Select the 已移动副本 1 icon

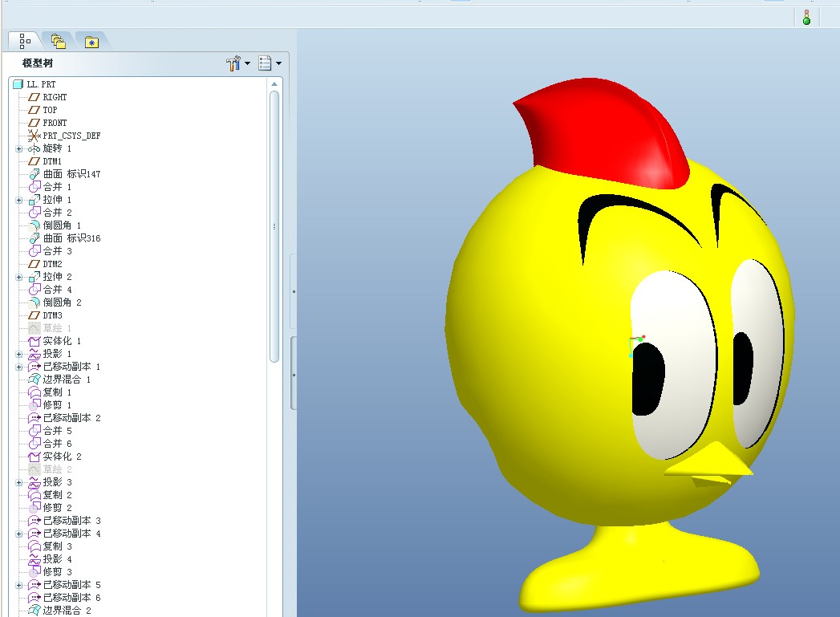tap(34, 367)
